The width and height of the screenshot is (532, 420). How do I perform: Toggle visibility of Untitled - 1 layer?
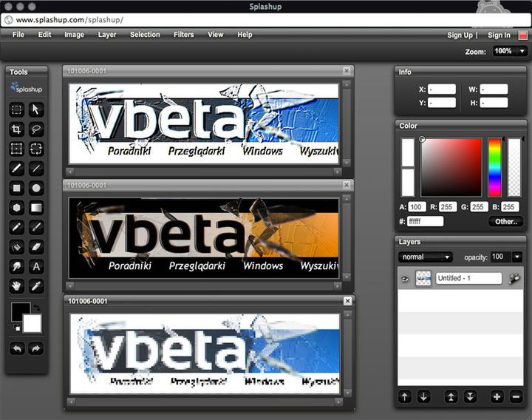point(405,279)
